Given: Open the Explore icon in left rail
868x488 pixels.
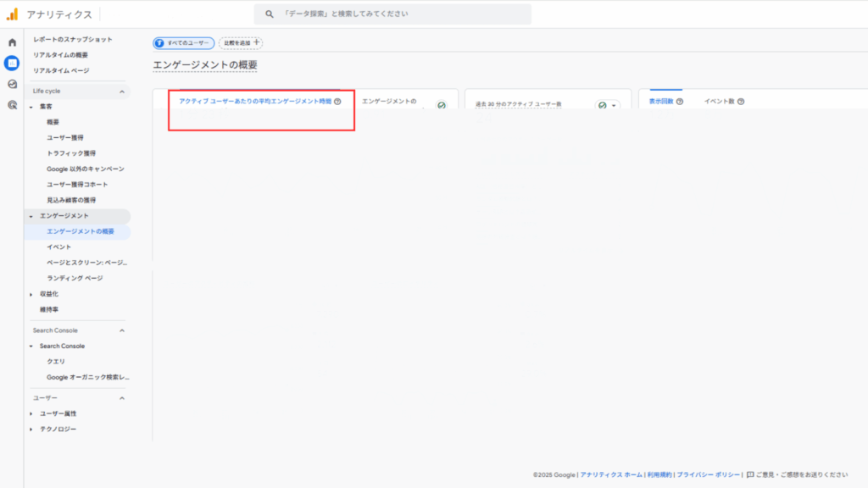Looking at the screenshot, I should click(x=12, y=84).
